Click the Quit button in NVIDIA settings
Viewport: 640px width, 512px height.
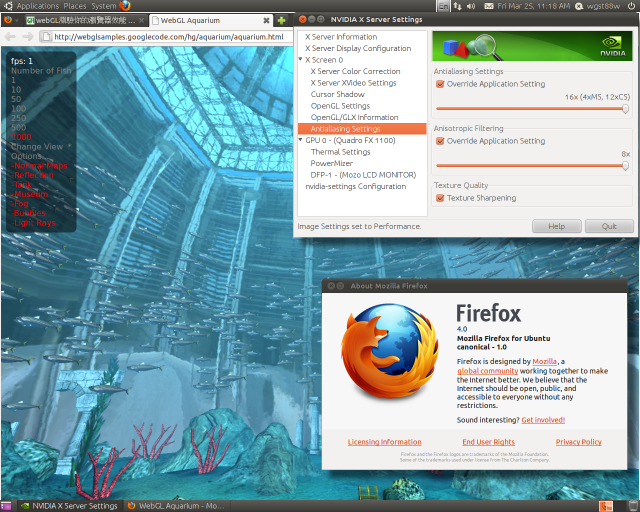pos(609,226)
